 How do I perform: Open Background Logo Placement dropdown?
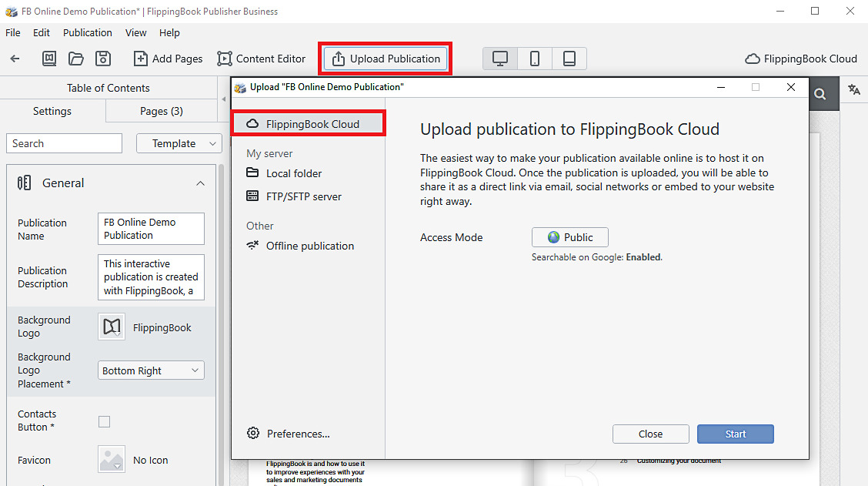pyautogui.click(x=151, y=370)
